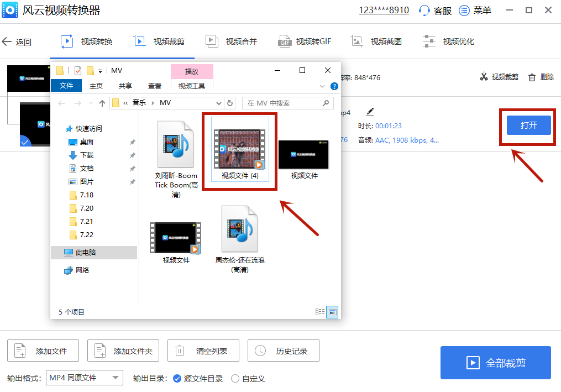Click the 视频裁剪 scissors link on first row
This screenshot has height=392, width=561.
click(x=499, y=77)
